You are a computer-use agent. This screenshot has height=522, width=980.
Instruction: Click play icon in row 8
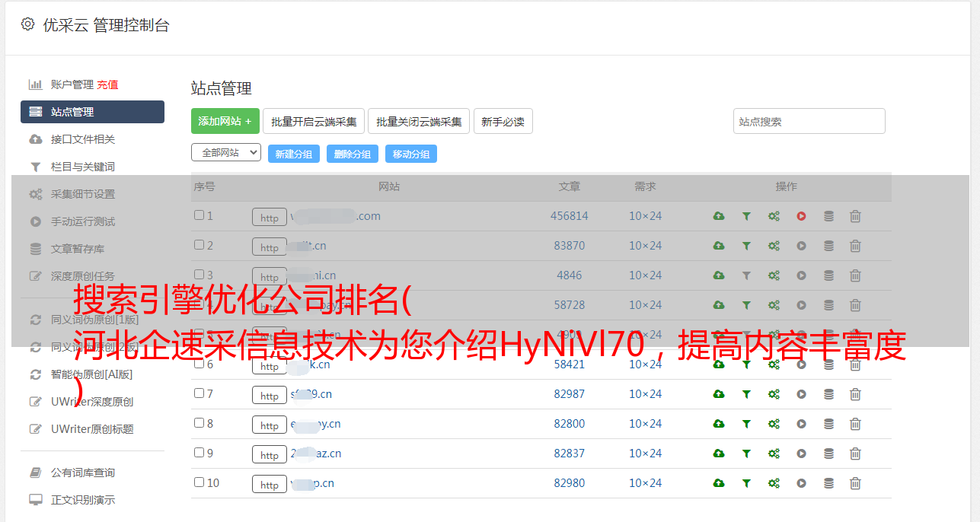coord(801,424)
